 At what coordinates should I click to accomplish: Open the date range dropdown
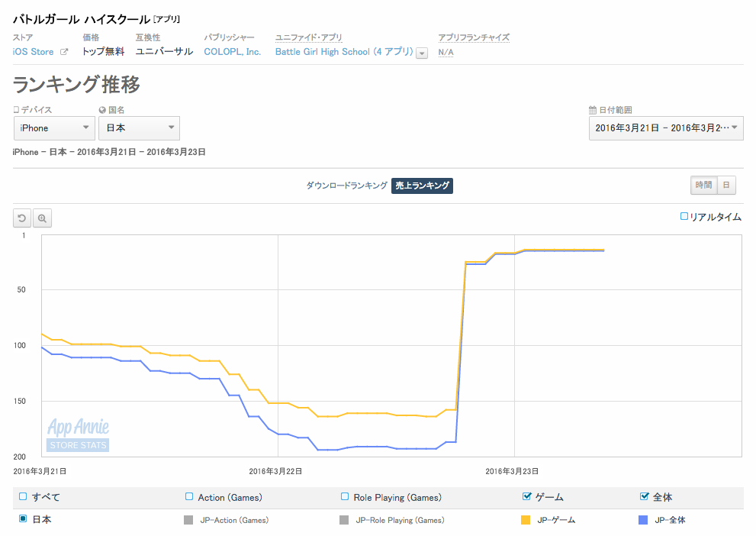click(666, 128)
